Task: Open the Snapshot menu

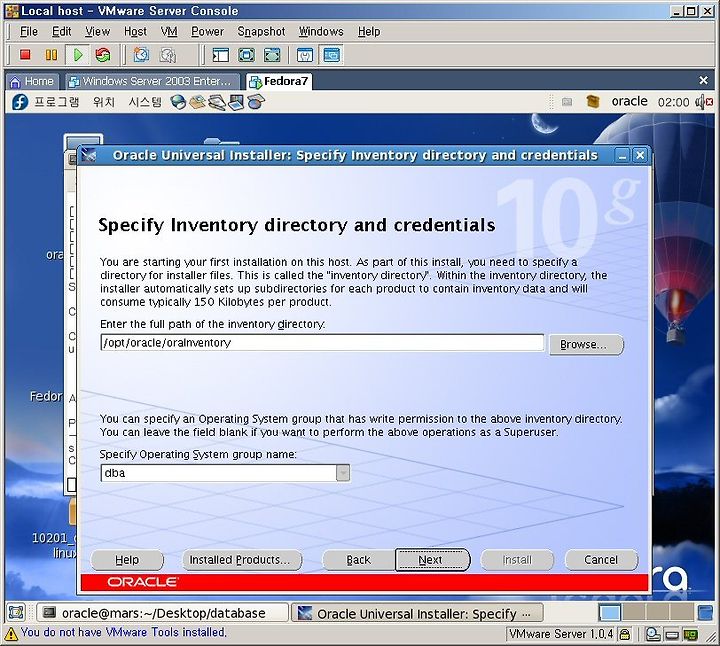Action: click(261, 32)
